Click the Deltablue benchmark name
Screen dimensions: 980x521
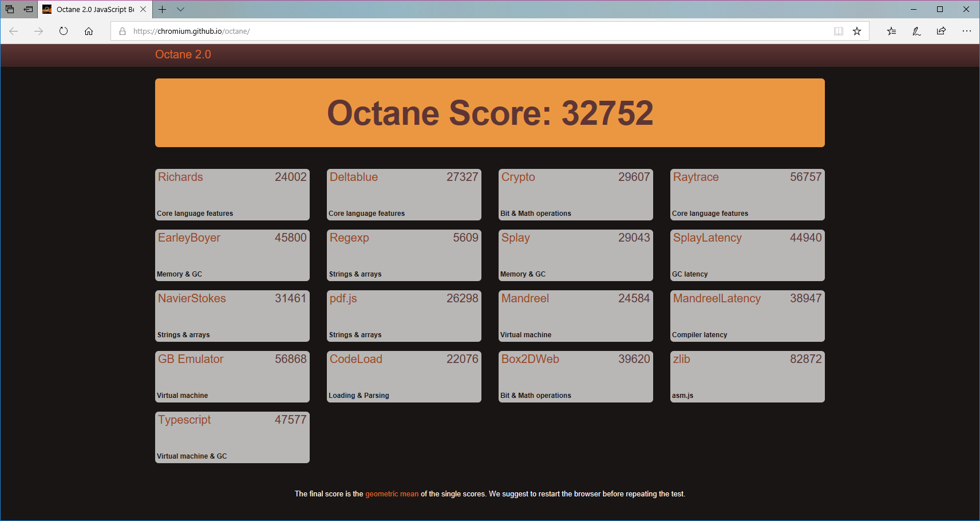(354, 177)
